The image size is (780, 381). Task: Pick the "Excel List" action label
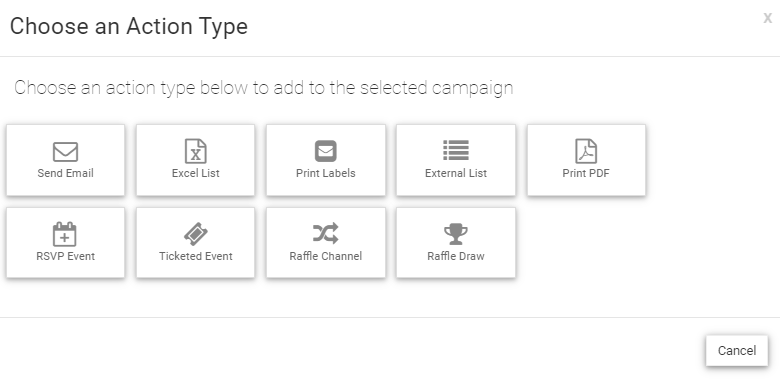click(195, 173)
